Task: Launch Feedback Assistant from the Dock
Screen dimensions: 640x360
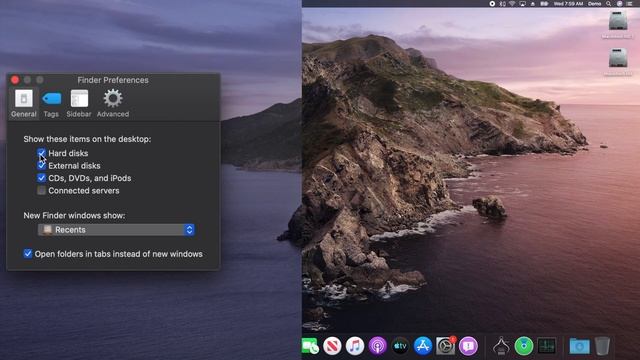Action: click(x=468, y=346)
